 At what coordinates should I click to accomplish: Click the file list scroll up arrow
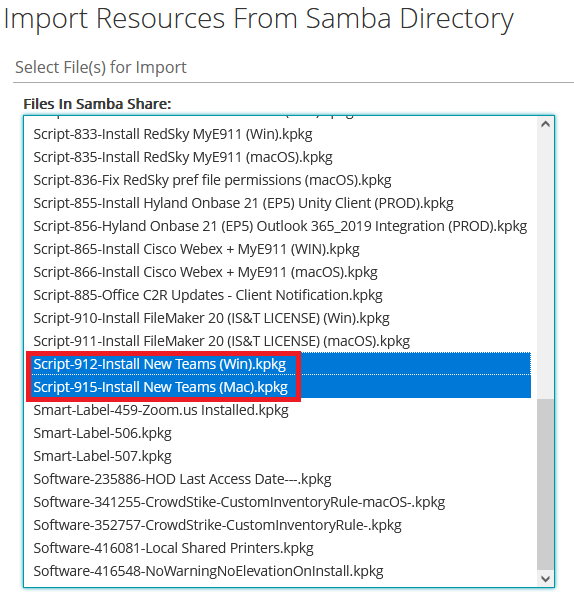click(x=546, y=125)
